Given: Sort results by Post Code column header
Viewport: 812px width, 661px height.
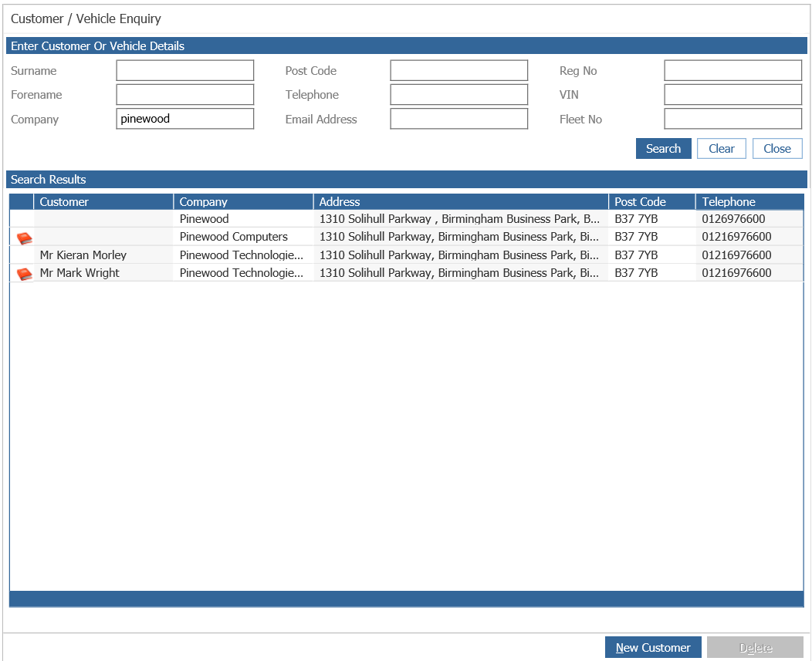Looking at the screenshot, I should click(652, 202).
